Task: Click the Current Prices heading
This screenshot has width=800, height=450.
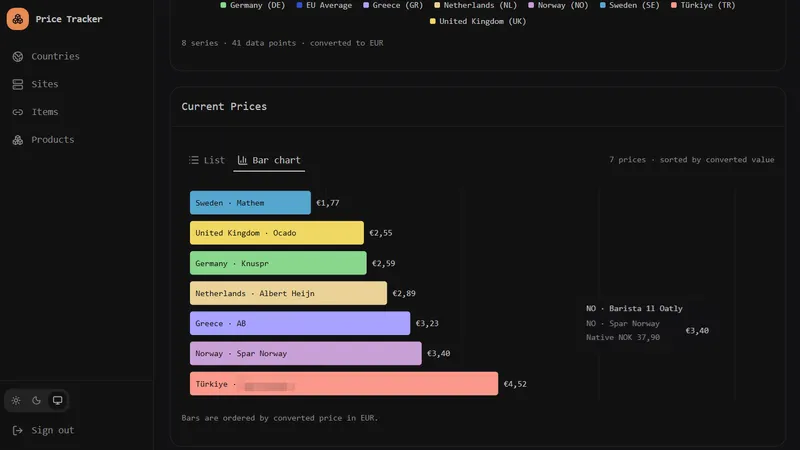Action: click(224, 106)
